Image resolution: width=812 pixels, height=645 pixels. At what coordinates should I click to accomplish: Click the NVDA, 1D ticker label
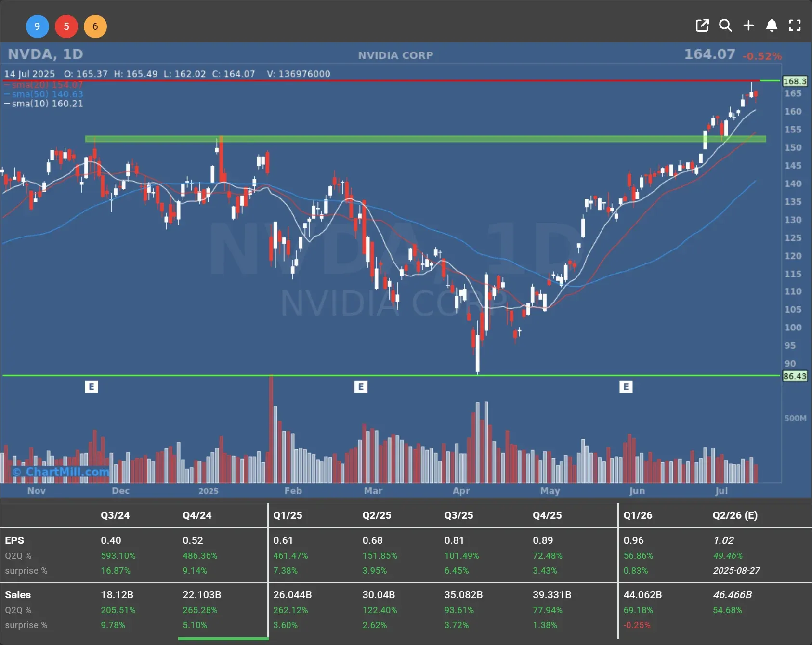click(45, 54)
